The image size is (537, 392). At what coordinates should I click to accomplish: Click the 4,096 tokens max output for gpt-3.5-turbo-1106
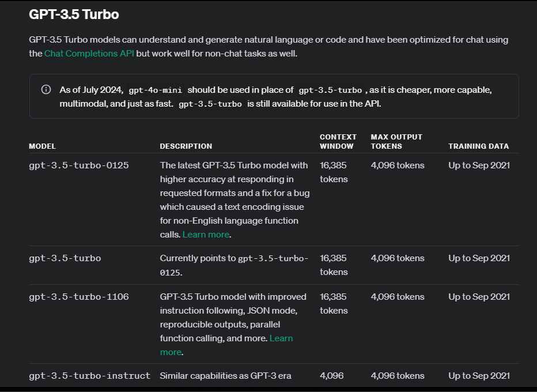(398, 297)
